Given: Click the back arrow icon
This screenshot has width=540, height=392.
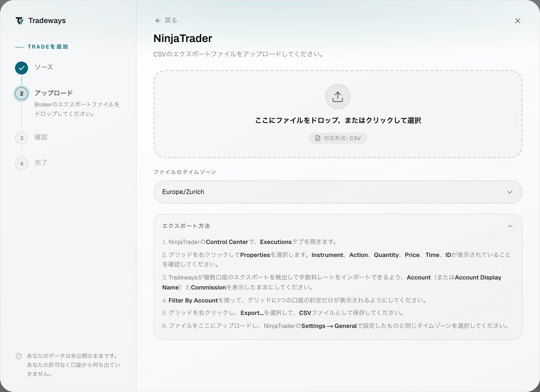Looking at the screenshot, I should [158, 21].
